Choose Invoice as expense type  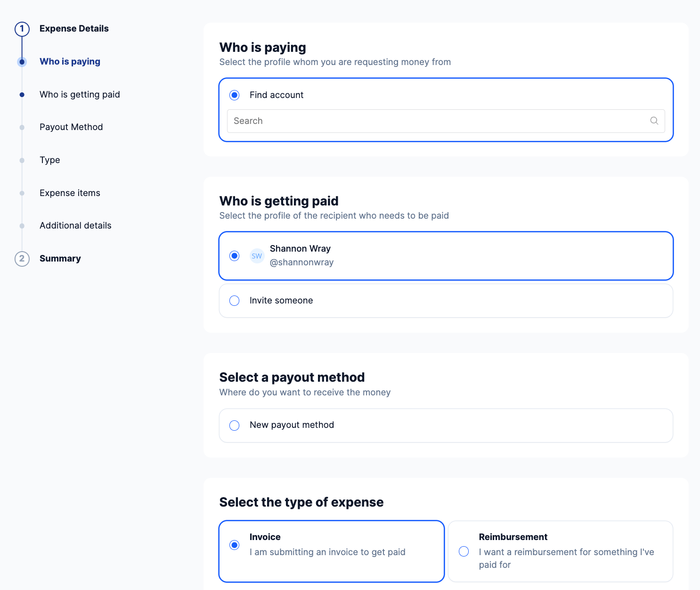[x=235, y=545]
